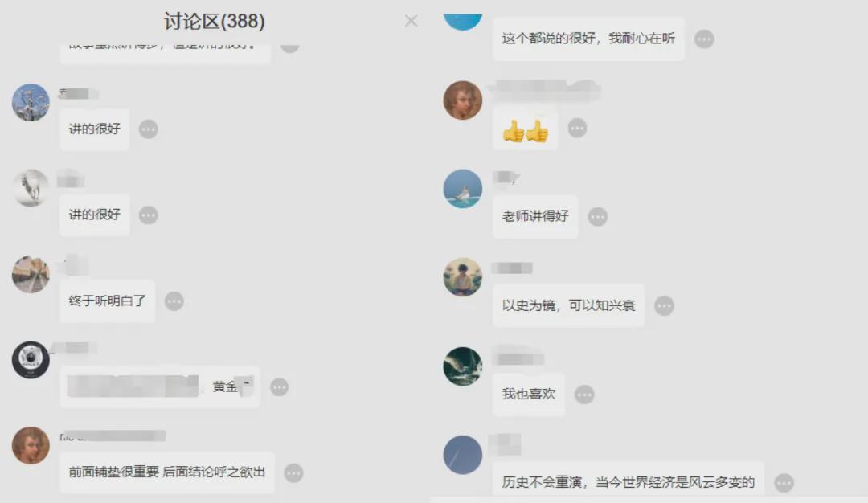The width and height of the screenshot is (868, 503).
Task: Click more icon next to 以史为镜 comment
Action: (x=665, y=305)
